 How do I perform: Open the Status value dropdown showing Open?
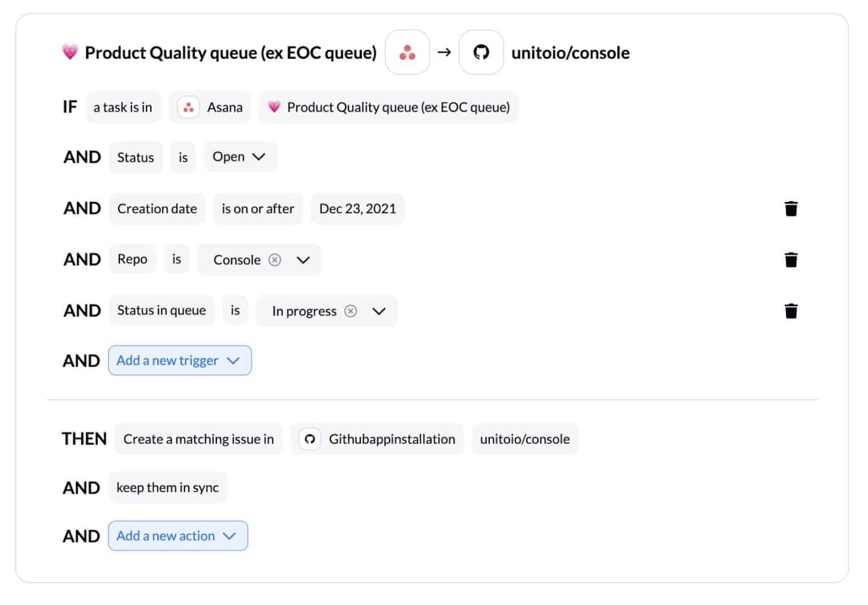[x=240, y=157]
